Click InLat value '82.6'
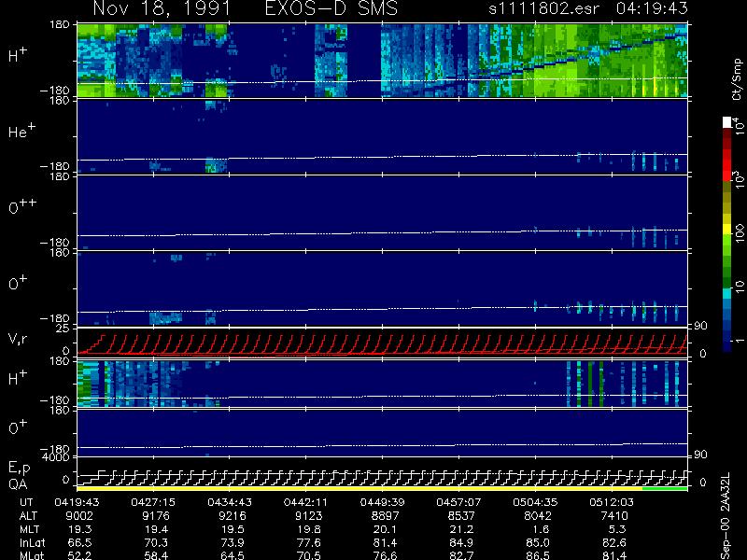The width and height of the screenshot is (747, 560). pos(615,542)
